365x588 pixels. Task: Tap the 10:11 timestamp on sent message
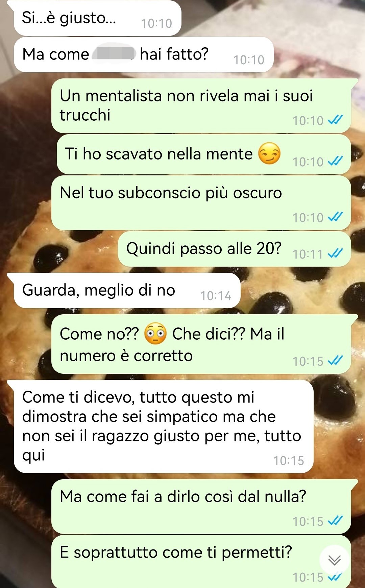[x=308, y=254]
